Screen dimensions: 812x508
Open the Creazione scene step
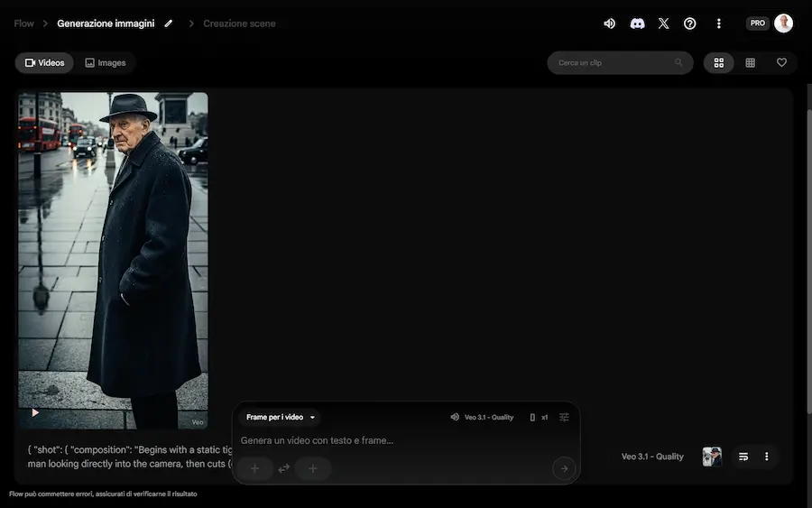[x=239, y=23]
